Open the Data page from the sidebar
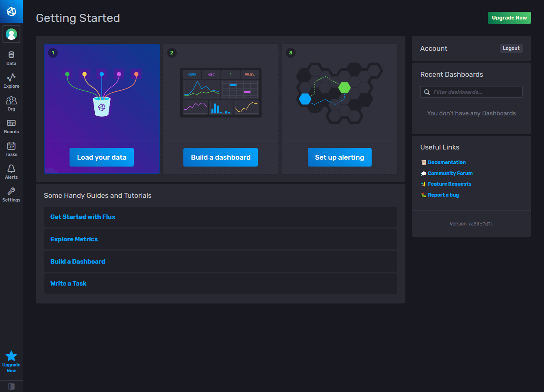The width and height of the screenshot is (544, 392). click(x=11, y=57)
